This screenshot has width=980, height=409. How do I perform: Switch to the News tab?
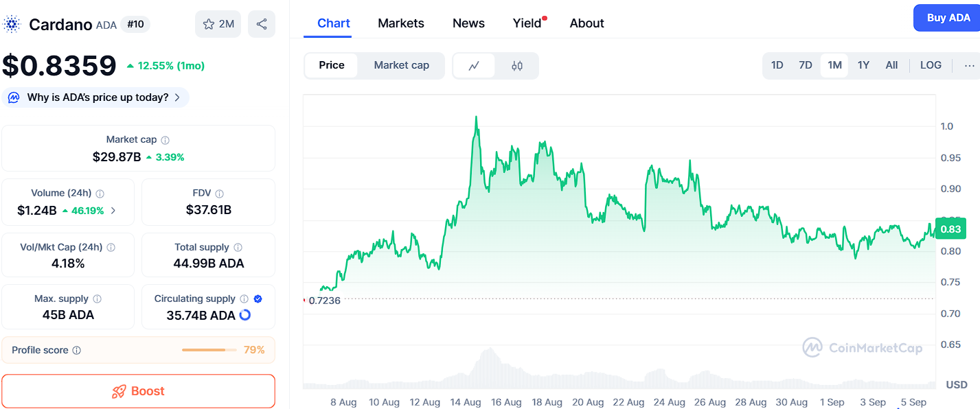[x=468, y=23]
